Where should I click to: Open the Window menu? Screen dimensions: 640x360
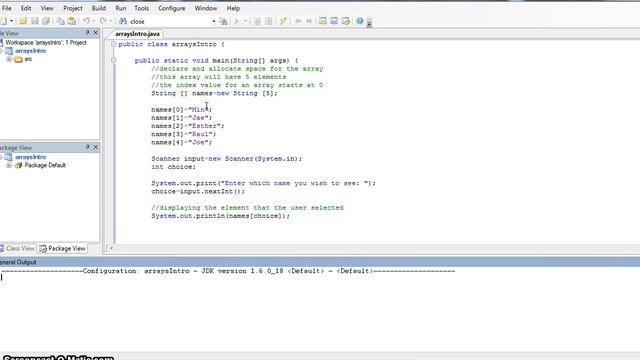coord(206,8)
